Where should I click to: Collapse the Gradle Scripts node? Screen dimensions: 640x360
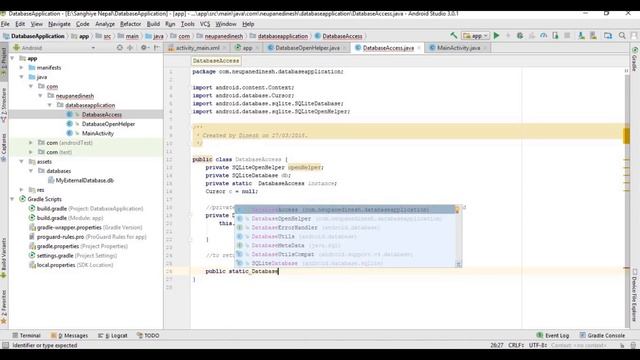click(12, 199)
